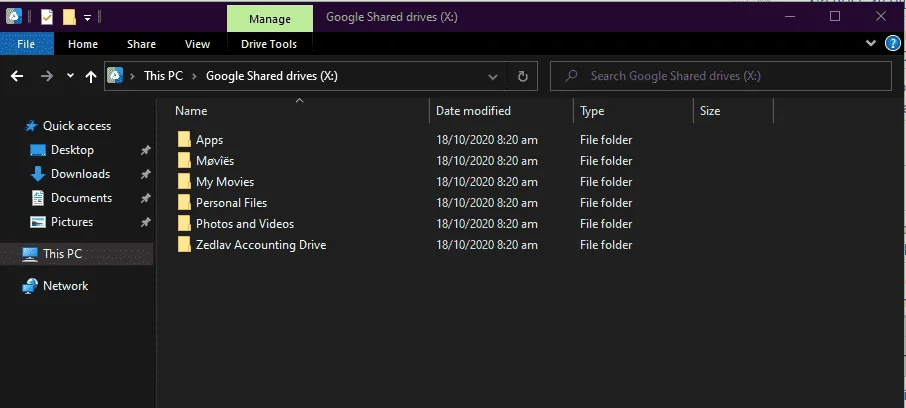Go forward with the right arrow
This screenshot has width=906, height=408.
pos(47,76)
